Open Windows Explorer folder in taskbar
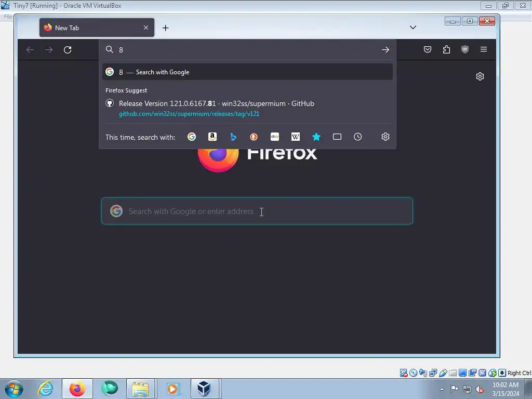This screenshot has width=532, height=399. 140,389
